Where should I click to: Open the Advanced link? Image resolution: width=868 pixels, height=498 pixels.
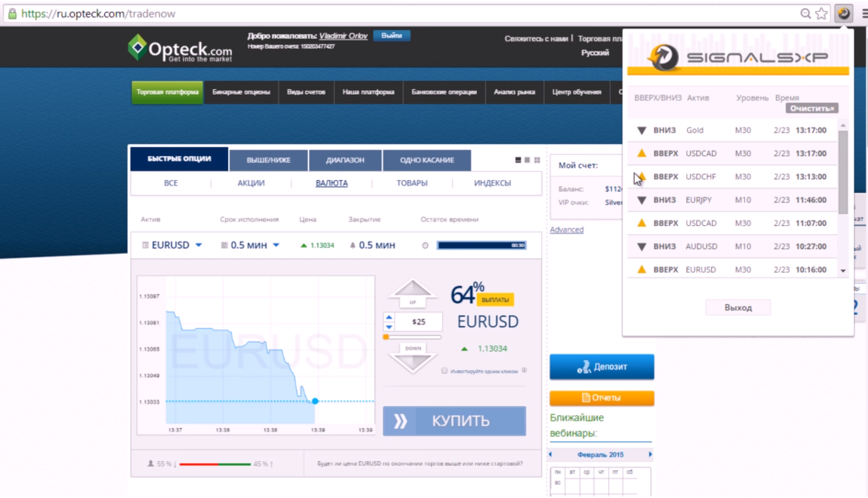coord(566,229)
